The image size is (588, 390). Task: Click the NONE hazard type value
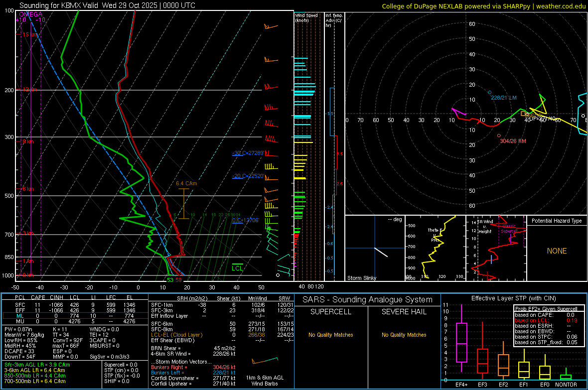click(557, 251)
